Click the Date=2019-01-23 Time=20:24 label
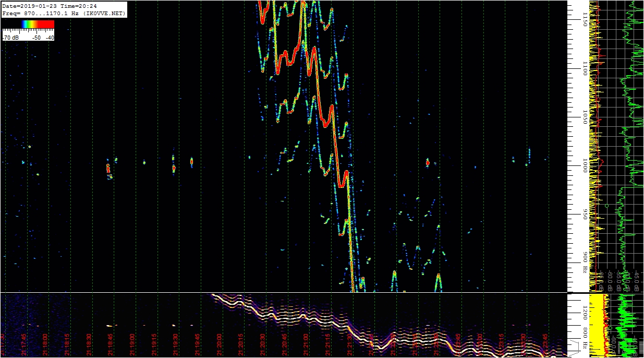 (x=51, y=6)
